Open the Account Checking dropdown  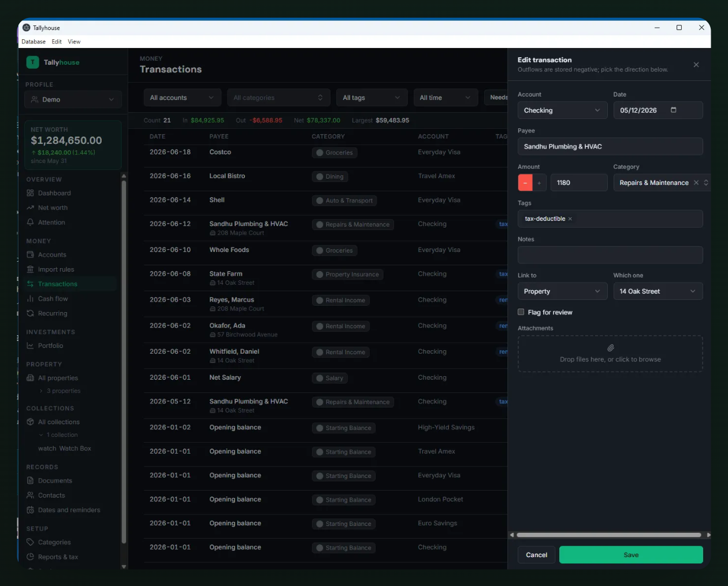click(x=562, y=110)
